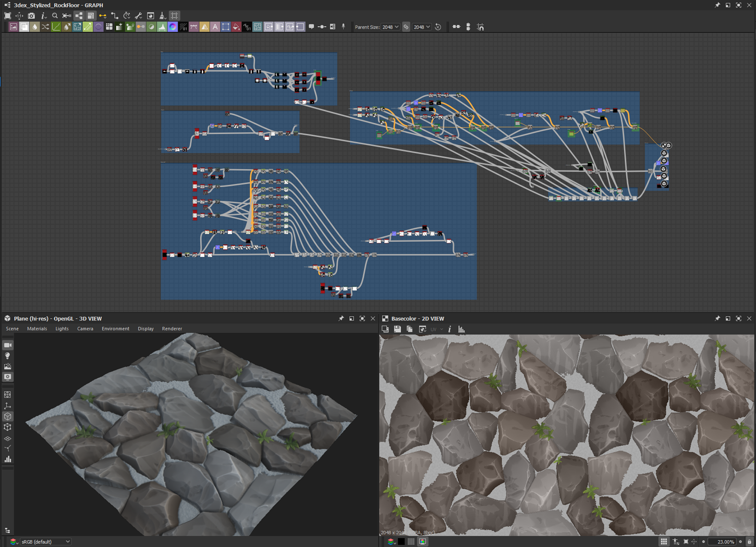Open the Parent Size height dropdown
This screenshot has height=547, width=756.
click(x=421, y=27)
